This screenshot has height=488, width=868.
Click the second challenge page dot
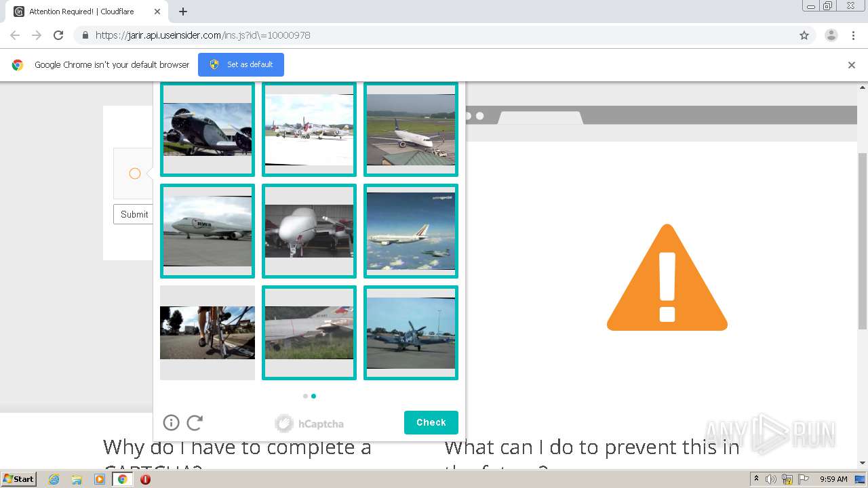coord(313,396)
